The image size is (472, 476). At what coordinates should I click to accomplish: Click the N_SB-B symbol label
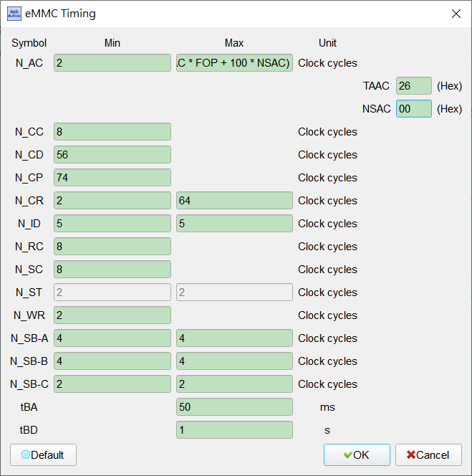coord(29,361)
